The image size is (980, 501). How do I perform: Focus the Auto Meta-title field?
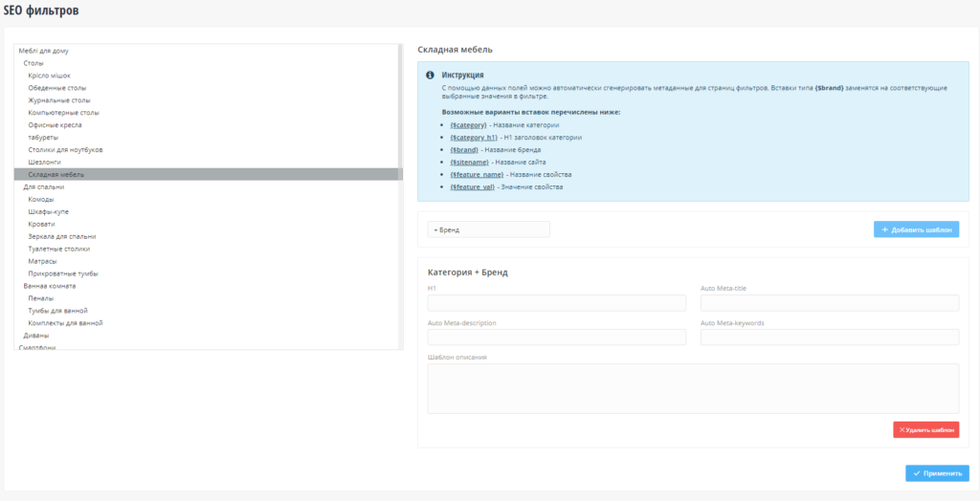[829, 303]
